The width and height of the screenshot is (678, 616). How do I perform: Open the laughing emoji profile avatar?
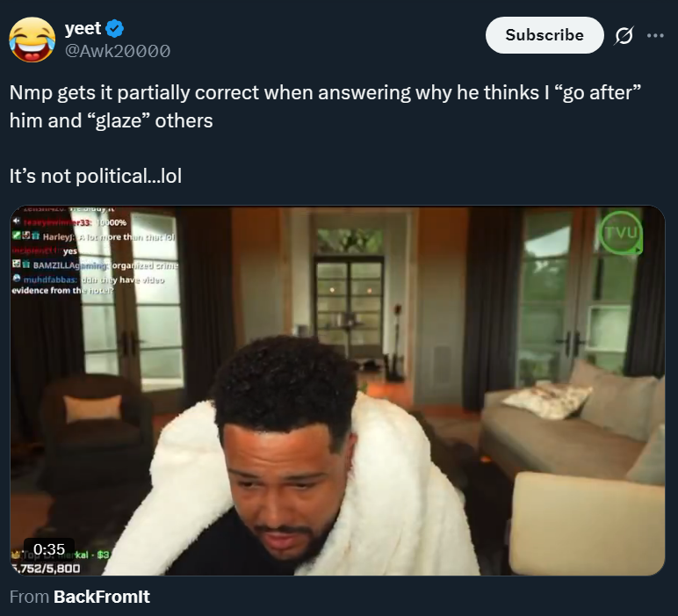click(32, 40)
